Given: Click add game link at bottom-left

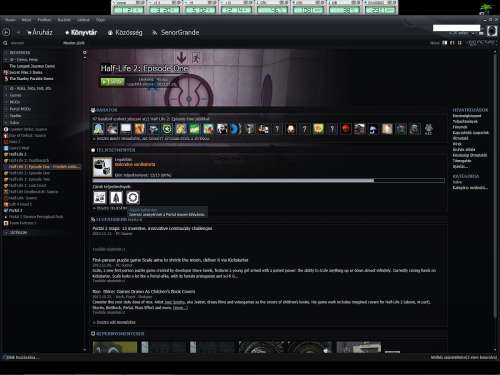Looking at the screenshot, I should [x=22, y=357].
